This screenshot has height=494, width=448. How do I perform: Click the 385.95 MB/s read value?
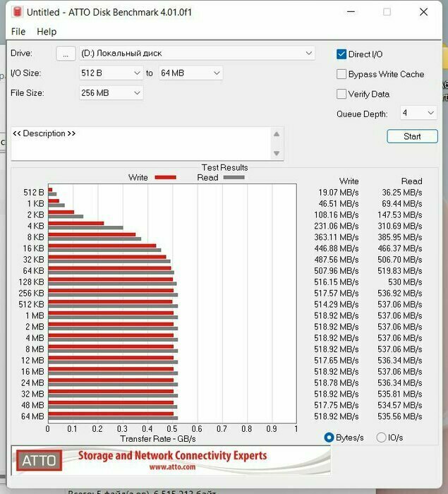click(x=400, y=237)
